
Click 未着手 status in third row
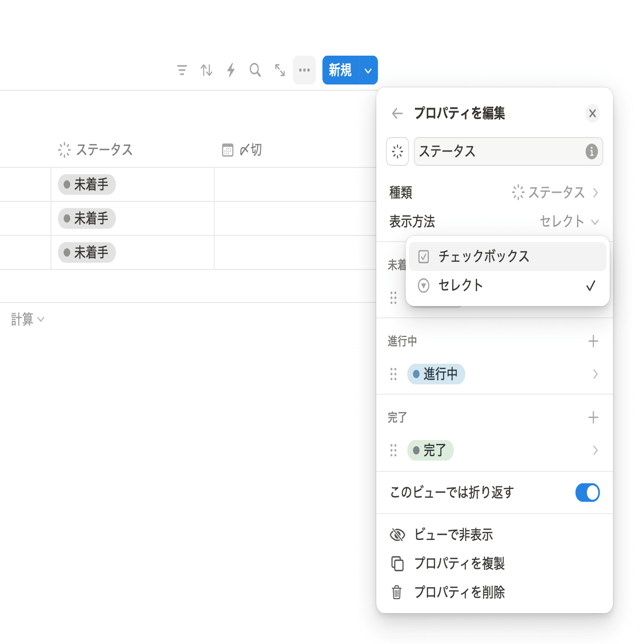point(87,252)
